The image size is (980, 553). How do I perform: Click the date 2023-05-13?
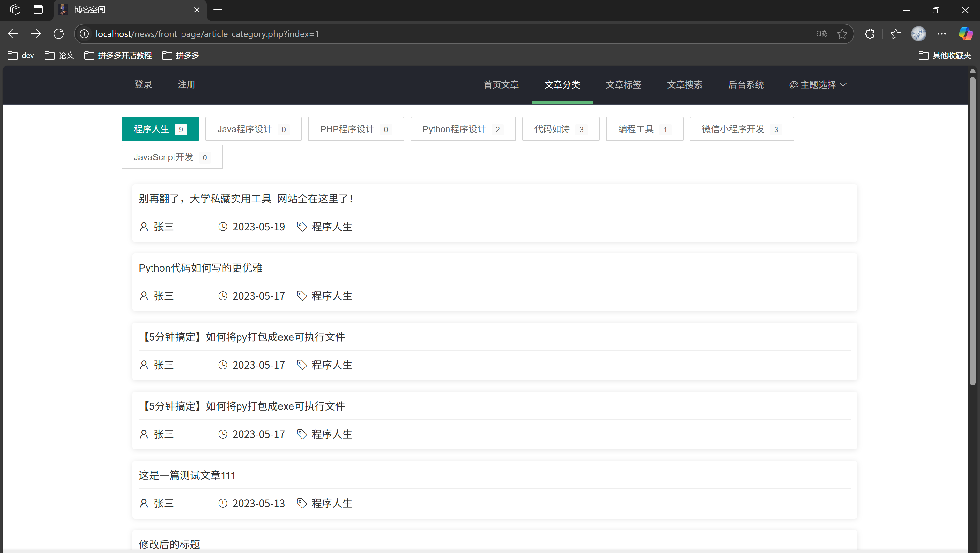(259, 504)
